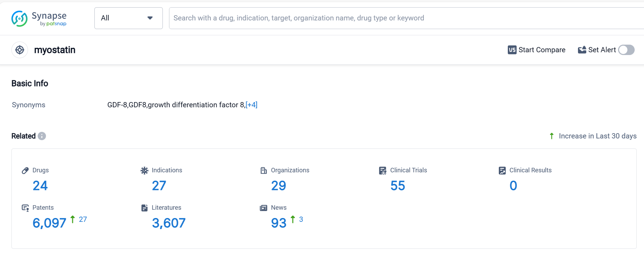This screenshot has height=254, width=644.
Task: Open the All search category dropdown
Action: pyautogui.click(x=128, y=18)
